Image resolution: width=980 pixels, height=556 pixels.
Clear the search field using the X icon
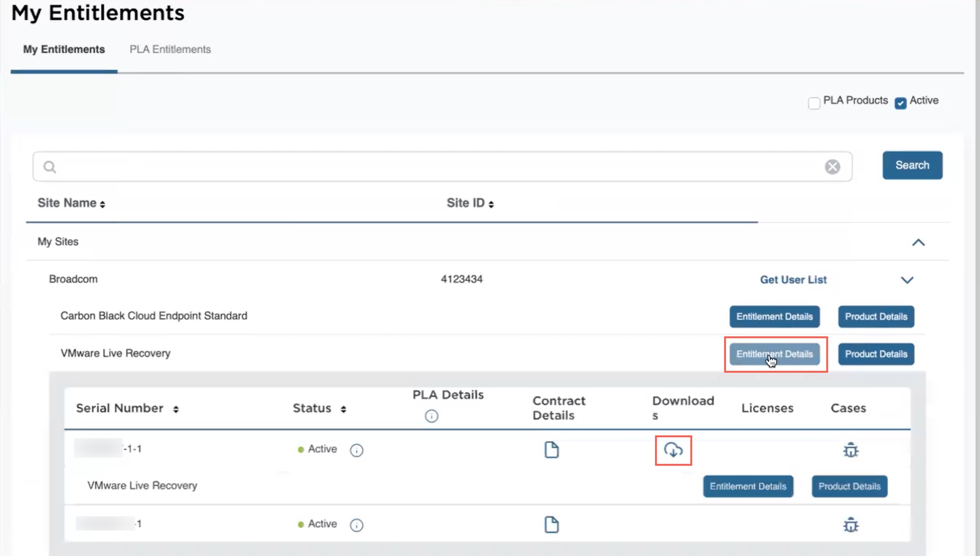click(832, 167)
